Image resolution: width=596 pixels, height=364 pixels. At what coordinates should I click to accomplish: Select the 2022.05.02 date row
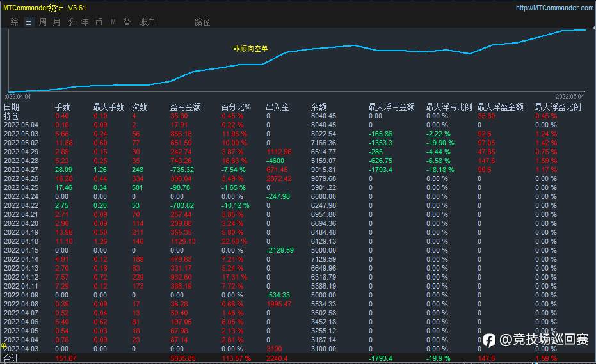[x=21, y=143]
